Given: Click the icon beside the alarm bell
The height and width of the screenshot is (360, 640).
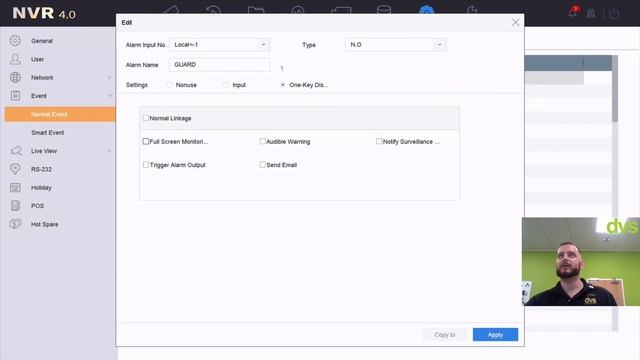Looking at the screenshot, I should click(x=591, y=13).
